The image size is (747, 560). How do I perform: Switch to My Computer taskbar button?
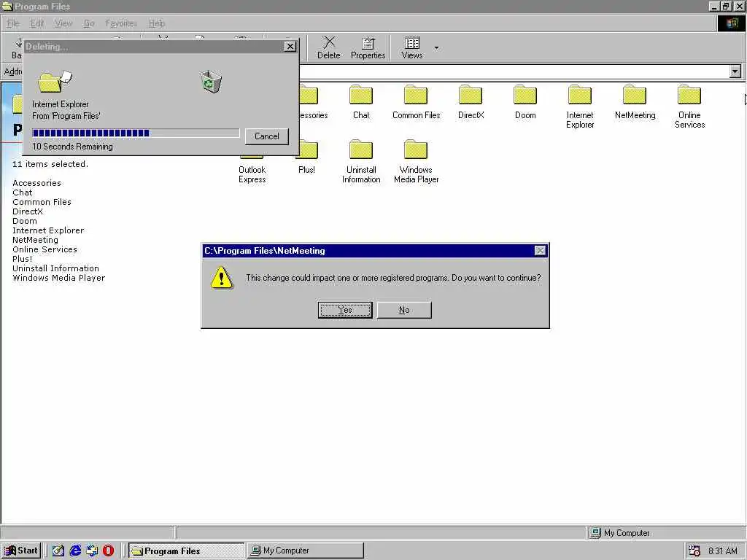pos(306,551)
